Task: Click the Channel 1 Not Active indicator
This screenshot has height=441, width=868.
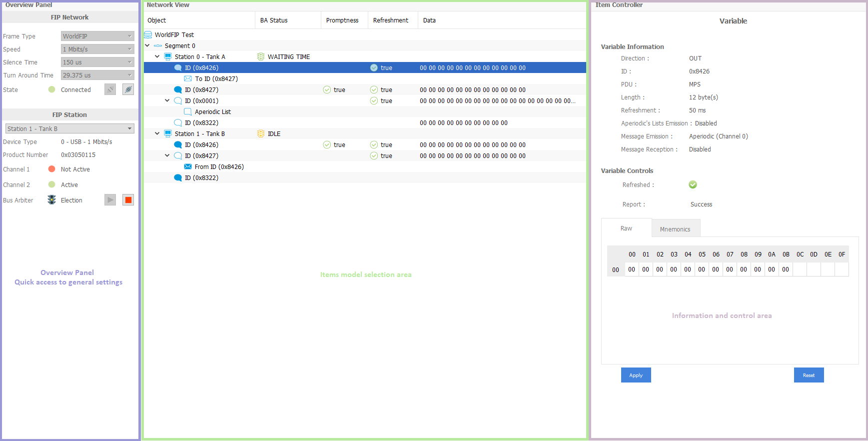Action: coord(51,169)
